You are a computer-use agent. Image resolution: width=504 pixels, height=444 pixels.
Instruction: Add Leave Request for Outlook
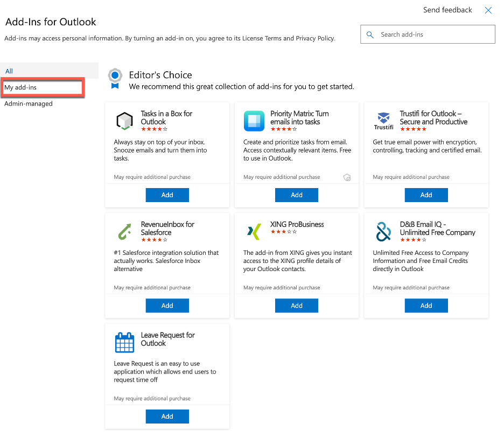tap(167, 417)
